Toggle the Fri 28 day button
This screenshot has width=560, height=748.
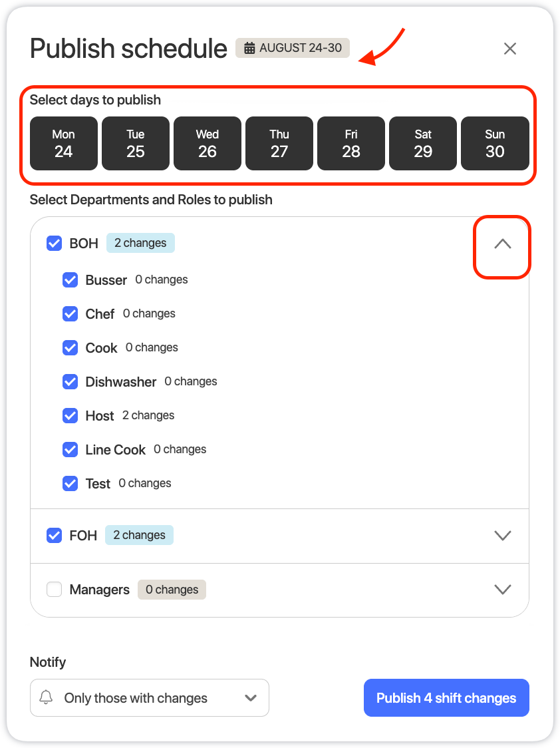coord(350,143)
